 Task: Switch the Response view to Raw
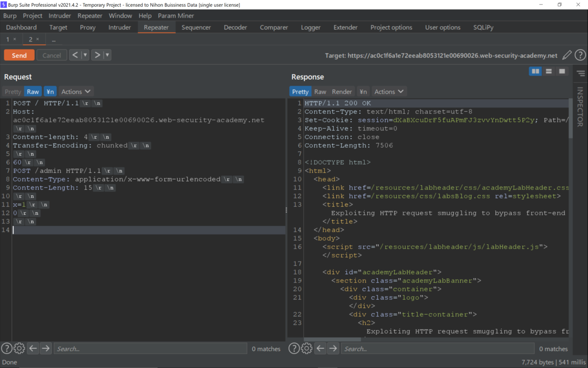pos(320,92)
